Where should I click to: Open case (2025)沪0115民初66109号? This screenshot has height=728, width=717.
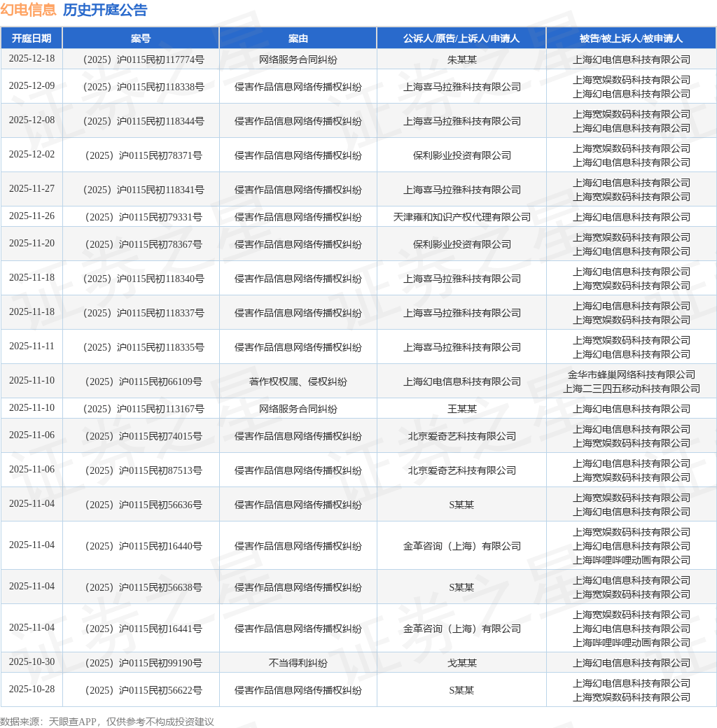point(141,381)
